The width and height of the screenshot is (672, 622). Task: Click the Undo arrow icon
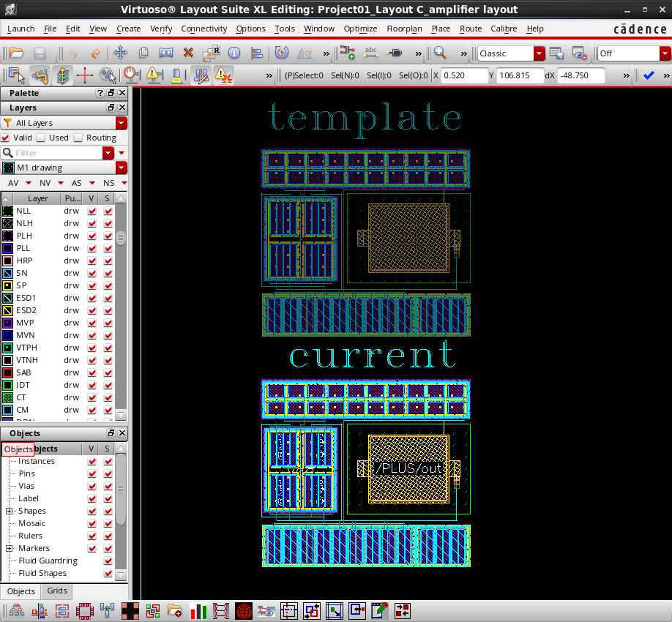click(x=73, y=53)
